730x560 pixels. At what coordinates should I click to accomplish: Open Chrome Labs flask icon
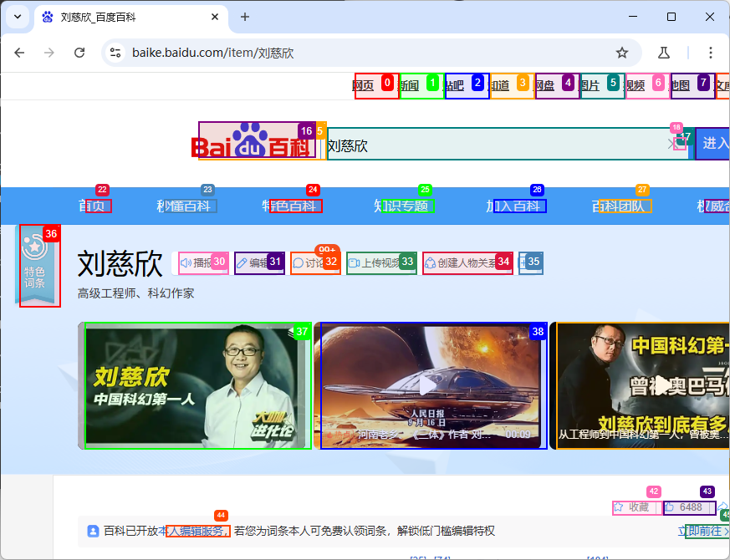664,53
